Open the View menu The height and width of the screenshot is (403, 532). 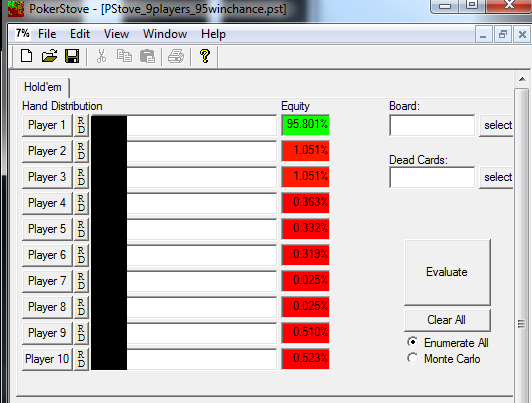point(116,34)
